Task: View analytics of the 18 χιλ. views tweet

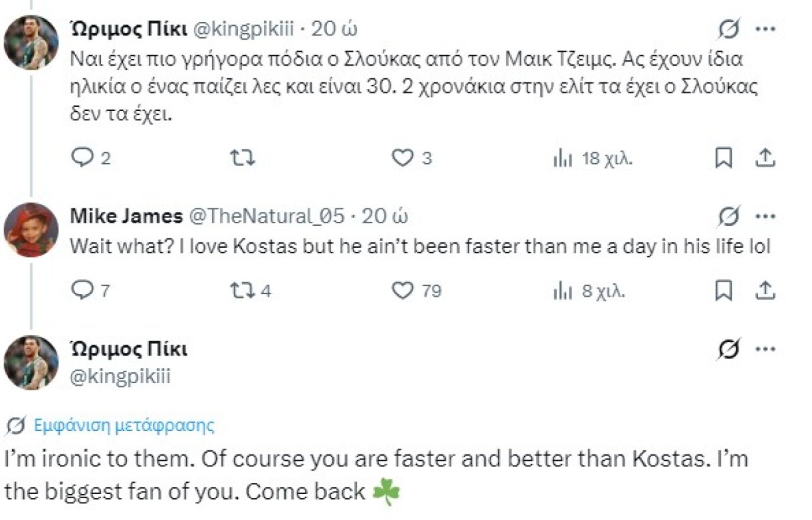Action: [563, 158]
